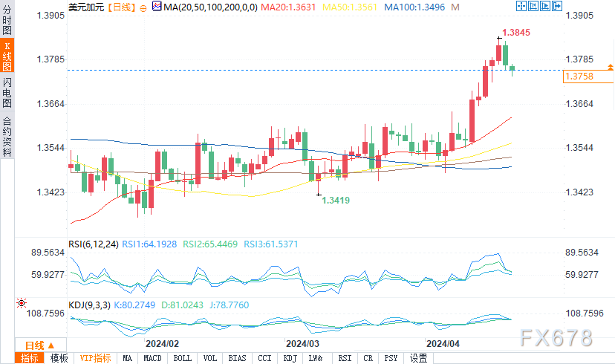The height and width of the screenshot is (364, 615).
Task: Choose the KDJ indicator button
Action: pos(290,358)
